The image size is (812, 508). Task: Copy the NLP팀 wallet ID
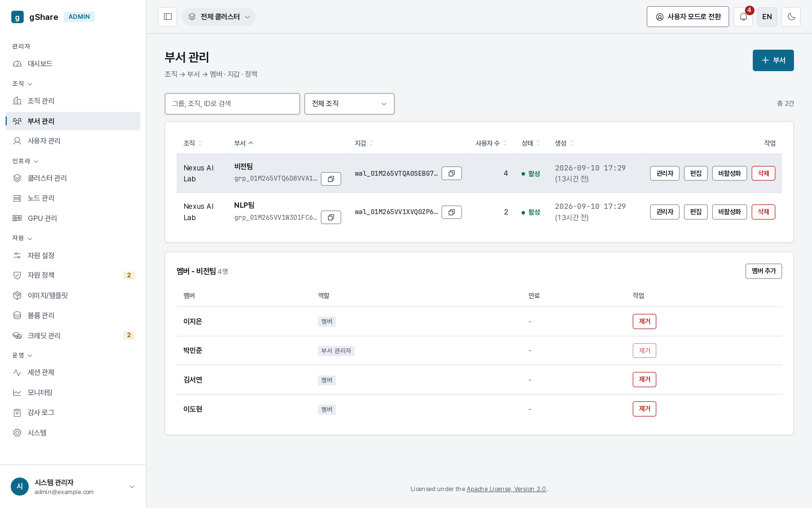pos(451,212)
